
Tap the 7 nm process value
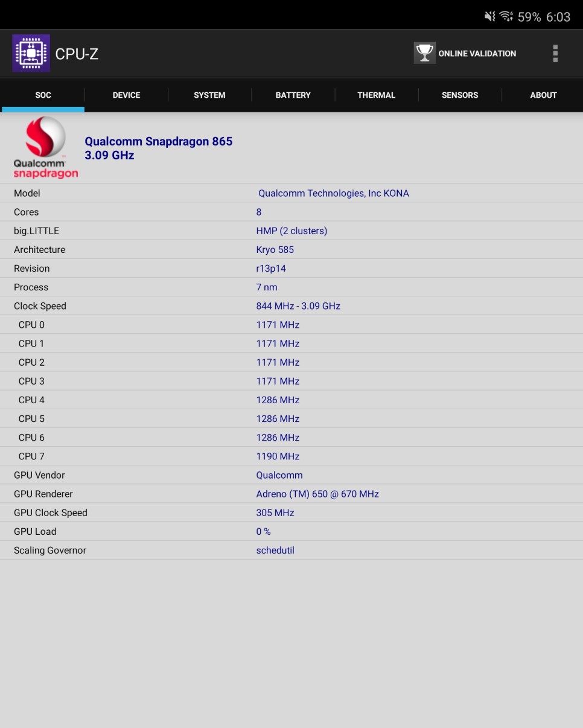pos(267,287)
